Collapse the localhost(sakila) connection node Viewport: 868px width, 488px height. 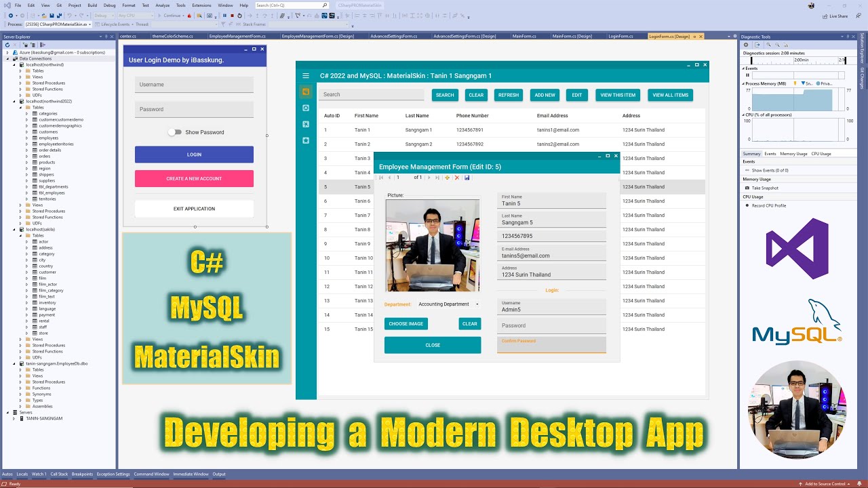tap(14, 229)
